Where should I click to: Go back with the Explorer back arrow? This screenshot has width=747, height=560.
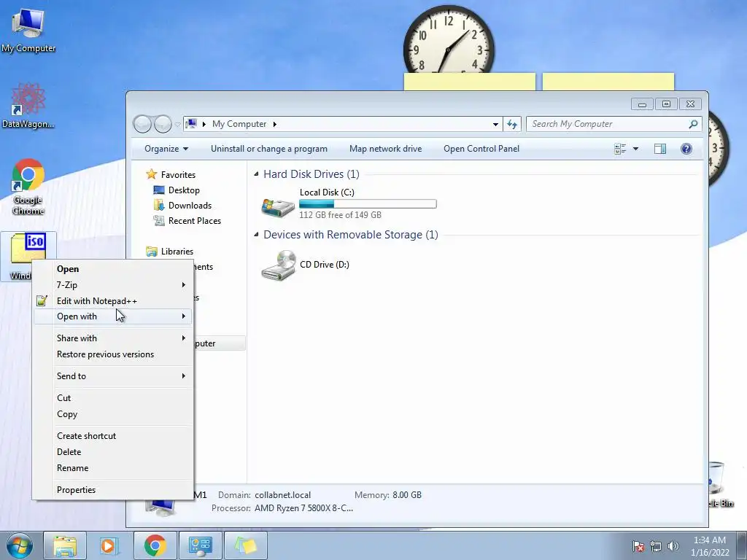click(x=142, y=124)
